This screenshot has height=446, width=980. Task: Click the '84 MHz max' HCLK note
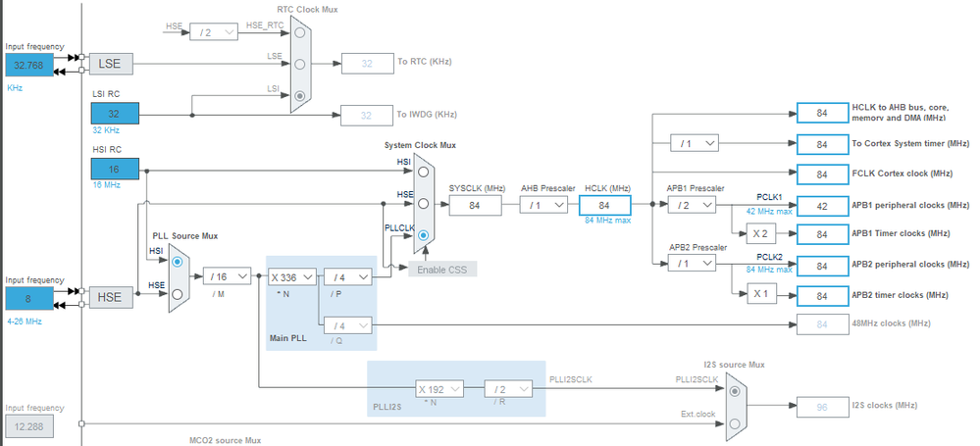coord(605,220)
